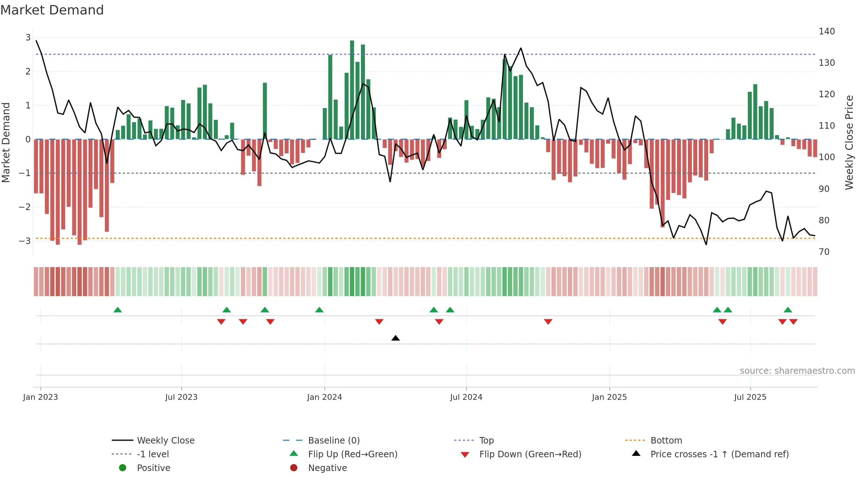Click the 'Flip Up (Red→Green)' legend label
868x488 pixels.
coord(353,454)
